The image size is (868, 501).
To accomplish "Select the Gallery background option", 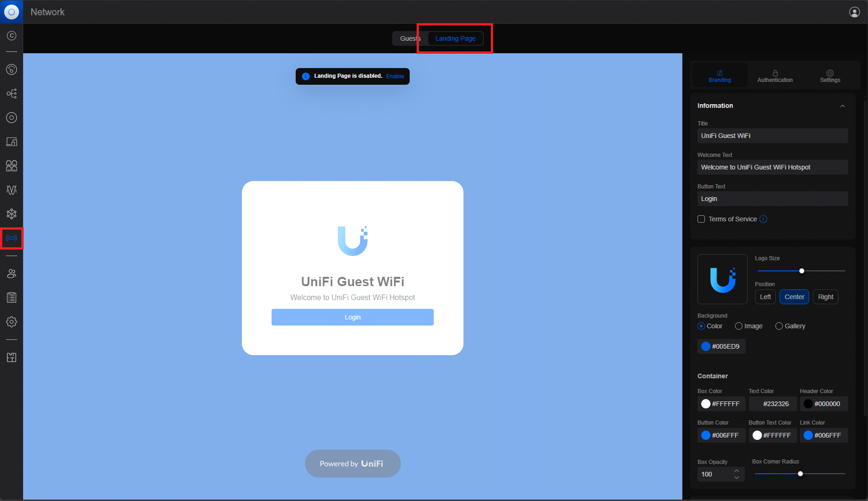I will 779,326.
